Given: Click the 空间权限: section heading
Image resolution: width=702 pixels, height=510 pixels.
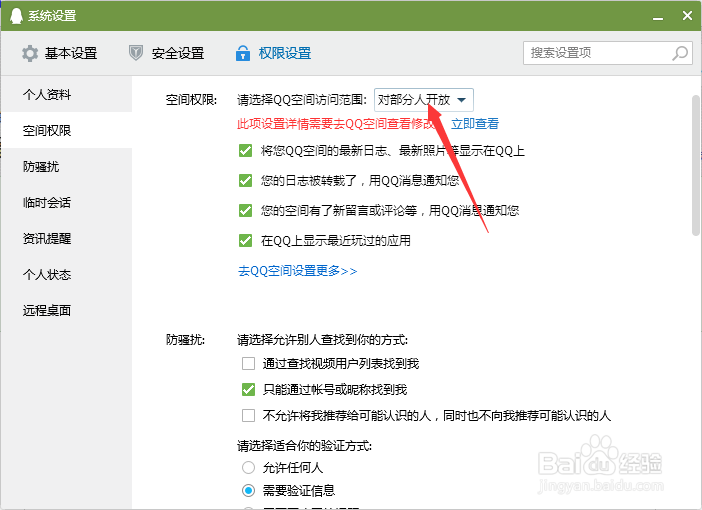Looking at the screenshot, I should 191,100.
